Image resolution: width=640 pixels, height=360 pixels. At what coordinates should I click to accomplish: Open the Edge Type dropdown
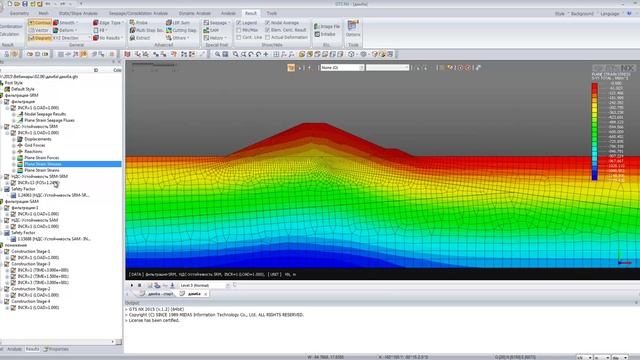pyautogui.click(x=108, y=22)
